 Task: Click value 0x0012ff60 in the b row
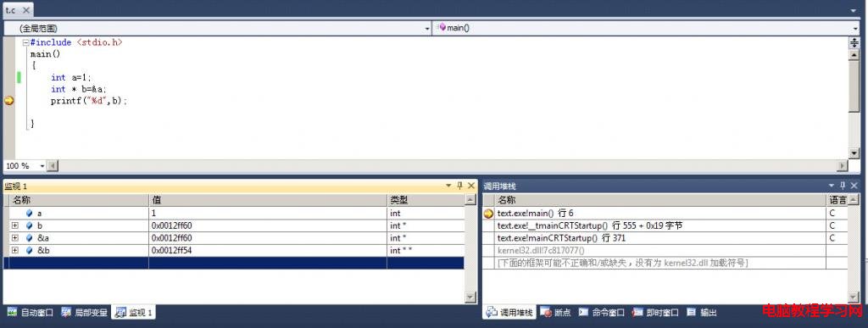(171, 225)
